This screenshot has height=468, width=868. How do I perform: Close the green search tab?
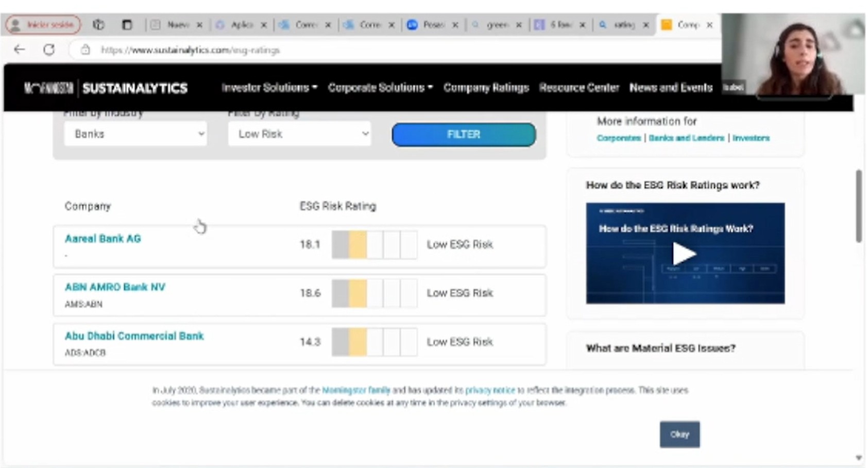pyautogui.click(x=519, y=25)
